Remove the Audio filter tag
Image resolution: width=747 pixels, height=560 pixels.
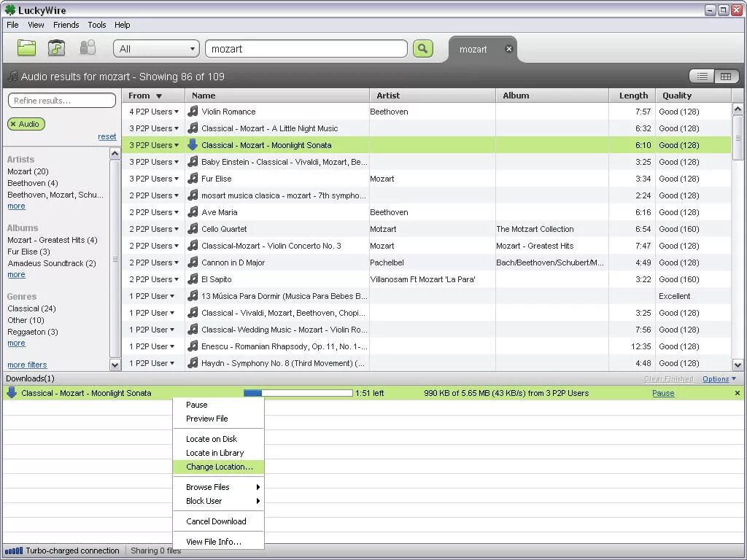pos(13,124)
